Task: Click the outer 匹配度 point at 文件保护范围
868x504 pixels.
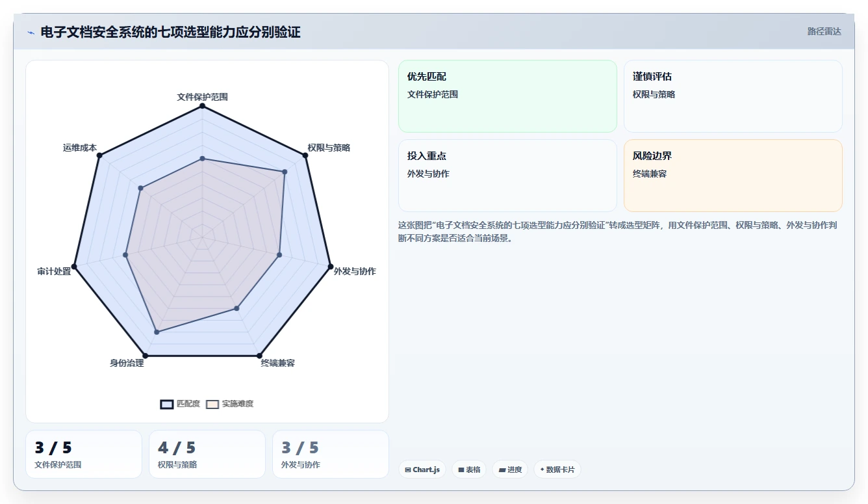Action: pyautogui.click(x=203, y=106)
